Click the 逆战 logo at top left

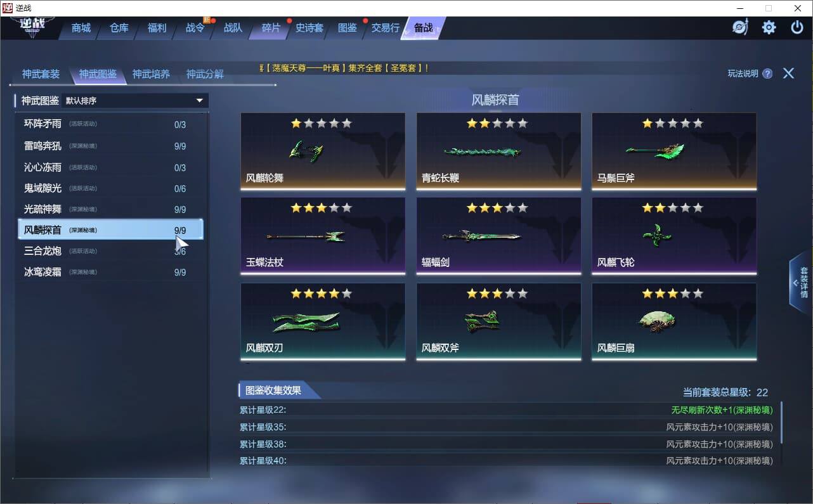click(31, 27)
